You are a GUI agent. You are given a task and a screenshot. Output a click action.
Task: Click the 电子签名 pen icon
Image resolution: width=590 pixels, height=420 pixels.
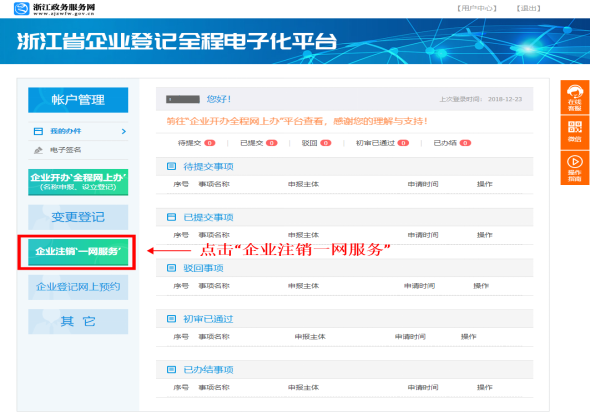38,150
